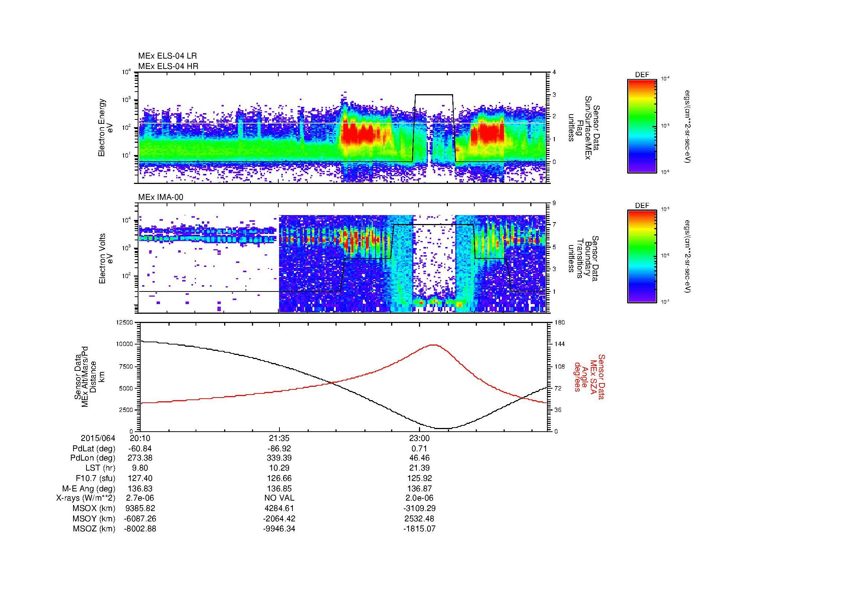Image resolution: width=868 pixels, height=613 pixels.
Task: Select the lower DEF color bar
Action: [642, 257]
